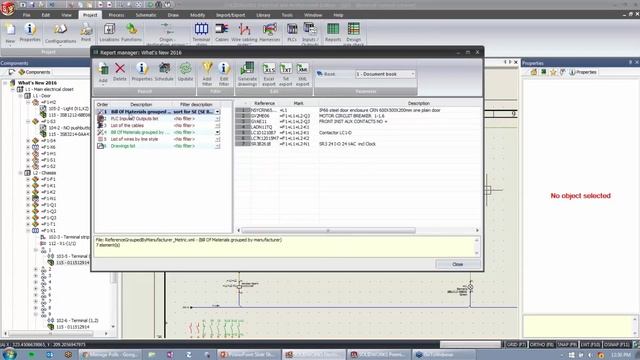The image size is (640, 360).
Task: Toggle OSNAP (F11) in status bar
Action: pyautogui.click(x=617, y=345)
